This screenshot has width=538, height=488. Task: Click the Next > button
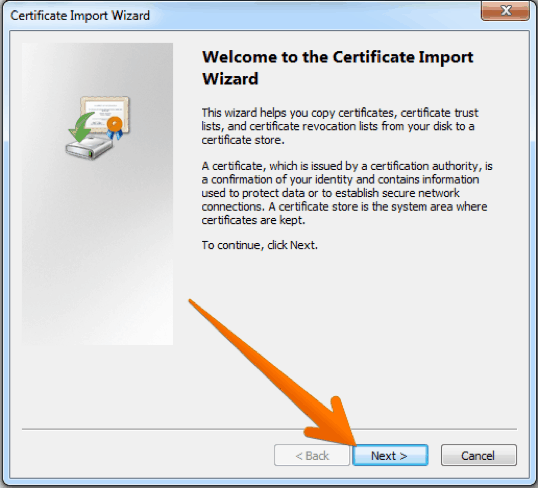tap(390, 455)
